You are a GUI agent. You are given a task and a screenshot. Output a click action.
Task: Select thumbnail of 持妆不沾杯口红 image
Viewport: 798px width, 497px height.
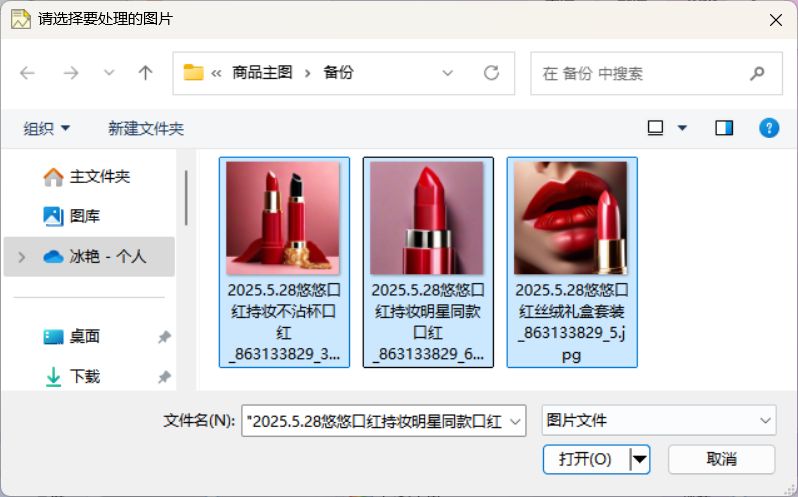click(283, 218)
